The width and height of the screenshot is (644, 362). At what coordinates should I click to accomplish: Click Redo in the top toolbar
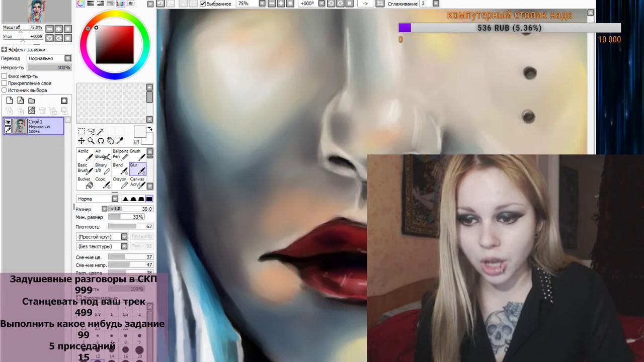[x=172, y=4]
